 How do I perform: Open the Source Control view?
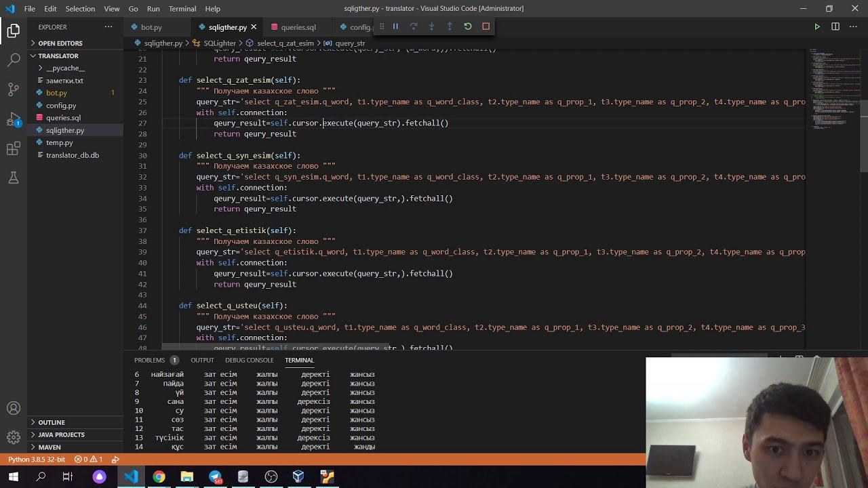(x=14, y=89)
